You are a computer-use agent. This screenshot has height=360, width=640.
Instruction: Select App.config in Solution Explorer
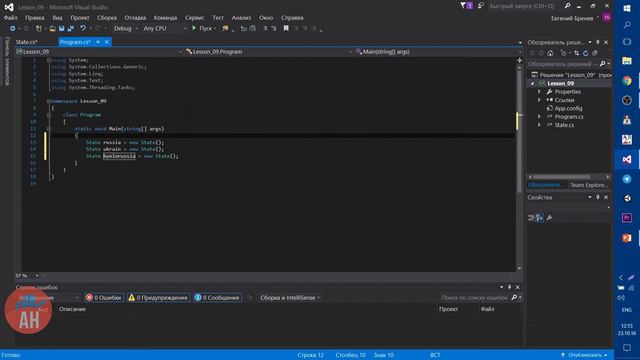568,109
